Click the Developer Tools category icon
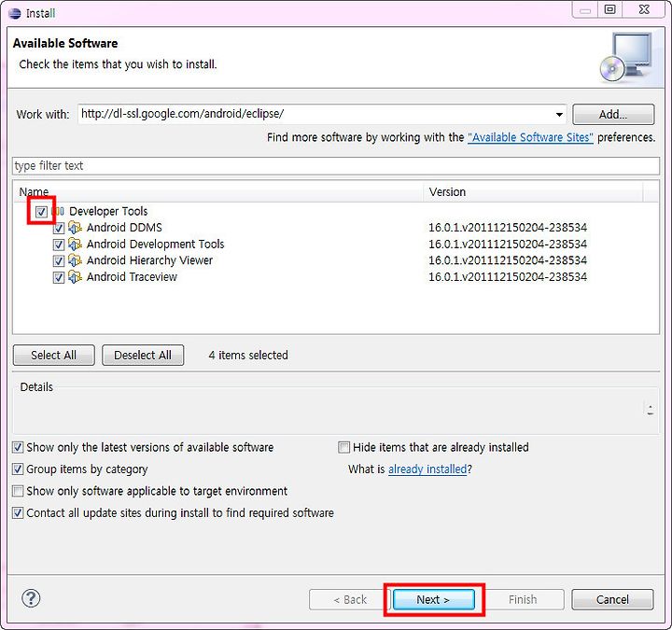Image resolution: width=672 pixels, height=630 pixels. tap(58, 211)
